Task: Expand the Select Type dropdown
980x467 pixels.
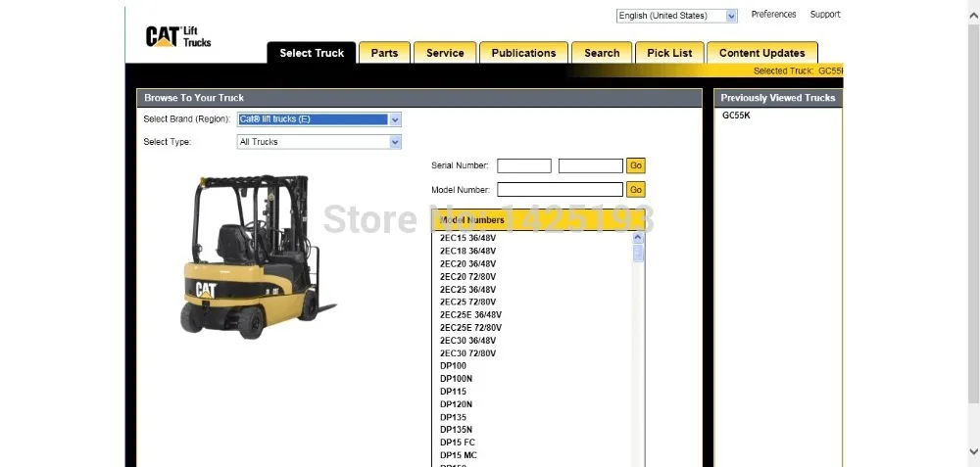Action: 318,142
